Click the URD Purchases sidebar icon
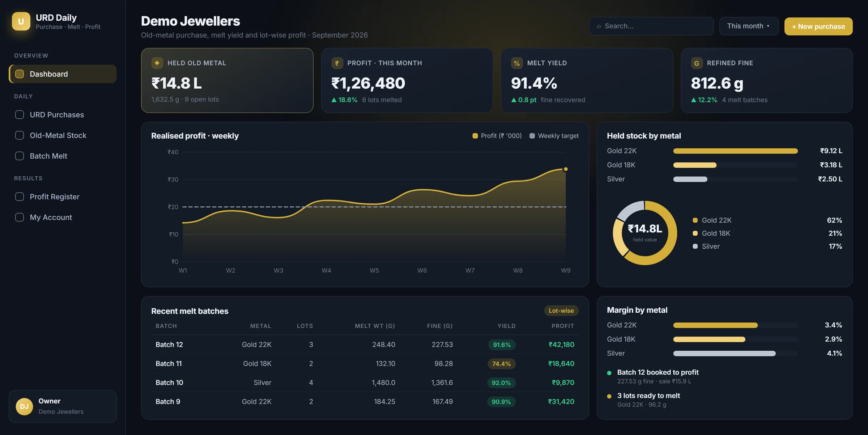 (20, 115)
